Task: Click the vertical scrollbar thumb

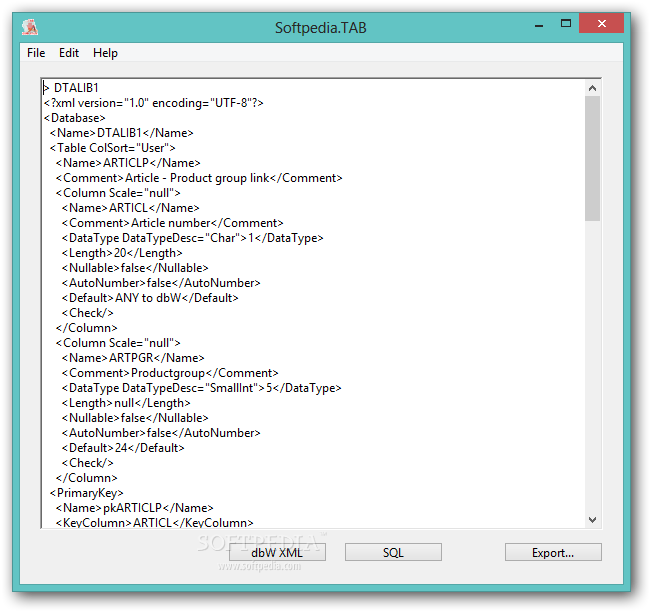Action: click(x=592, y=159)
